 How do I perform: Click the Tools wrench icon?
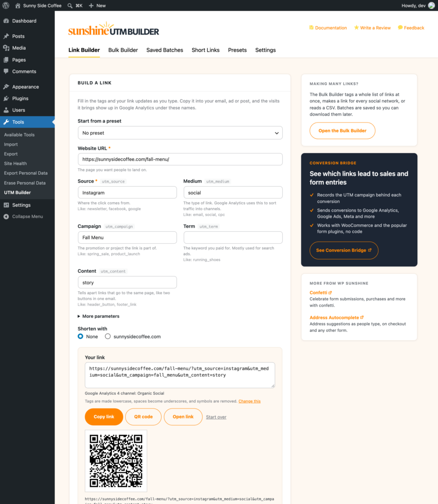click(x=6, y=122)
